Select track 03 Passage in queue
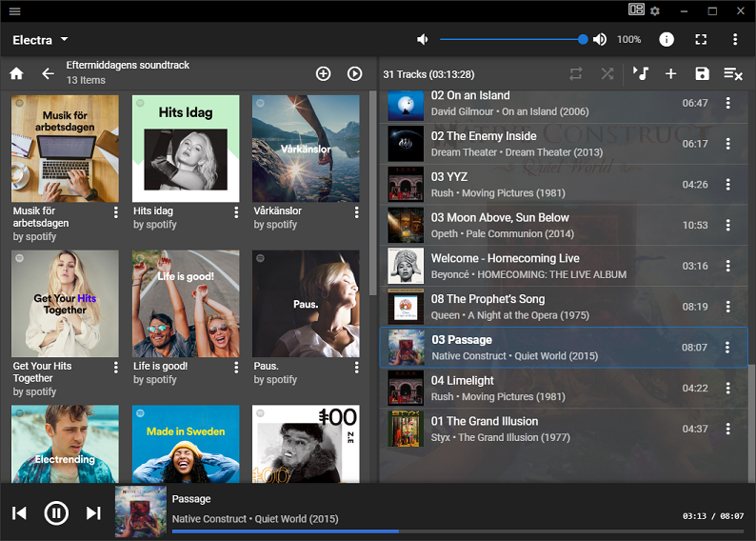Screen dimensions: 756x541 pyautogui.click(x=563, y=348)
